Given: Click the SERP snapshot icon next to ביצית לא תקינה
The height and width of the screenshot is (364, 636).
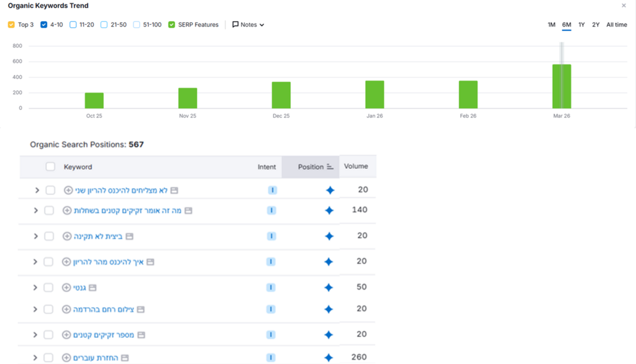Looking at the screenshot, I should click(x=129, y=237).
